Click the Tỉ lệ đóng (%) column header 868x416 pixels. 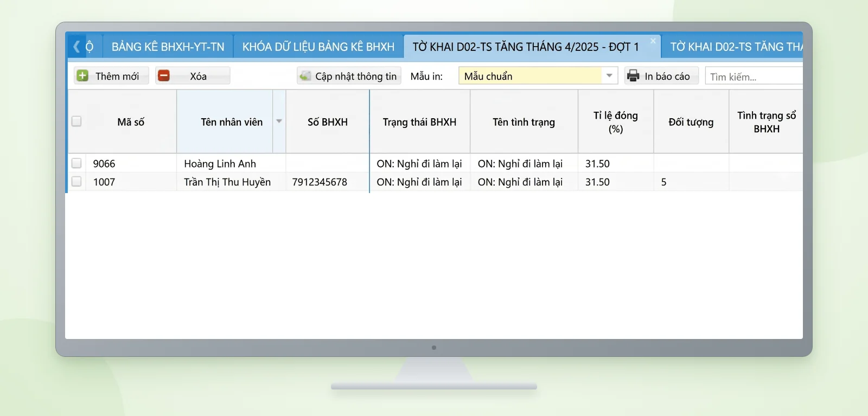(616, 122)
